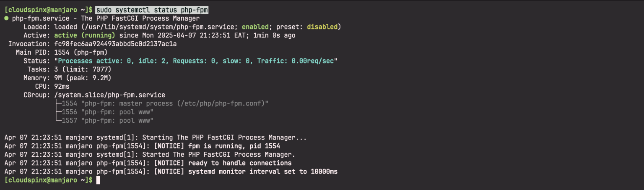This screenshot has height=190, width=644.
Task: Click the CPU 92ms value
Action: tap(62, 86)
